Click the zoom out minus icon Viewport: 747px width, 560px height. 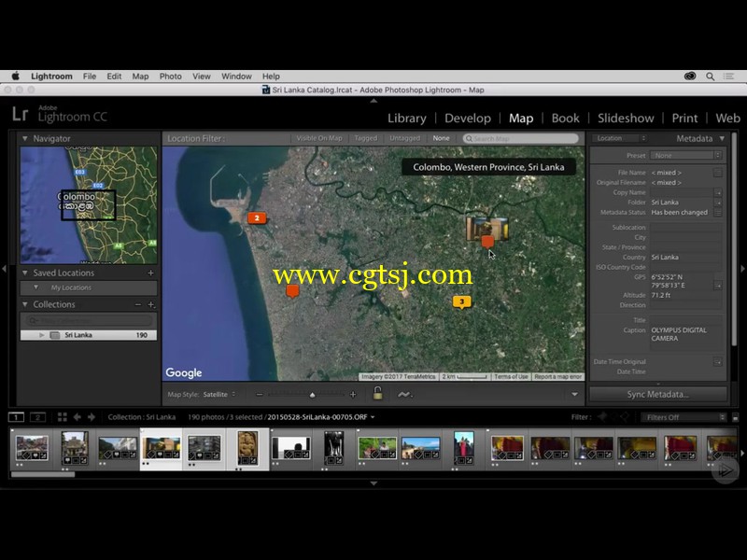coord(260,394)
